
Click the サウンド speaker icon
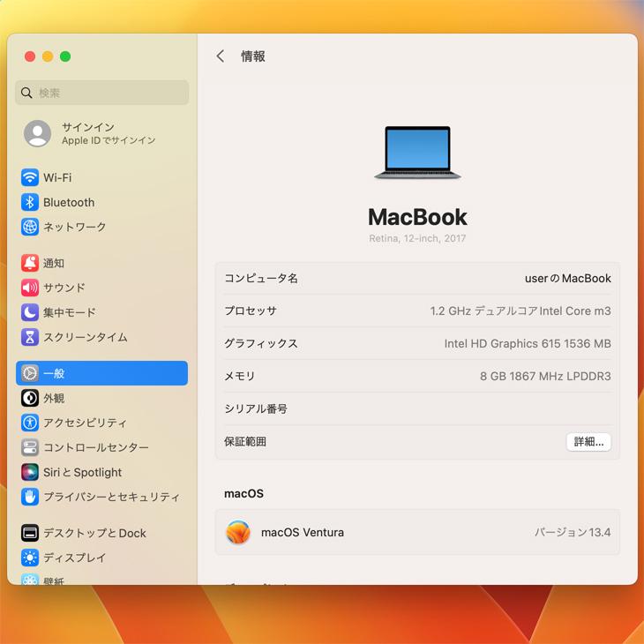tap(30, 288)
